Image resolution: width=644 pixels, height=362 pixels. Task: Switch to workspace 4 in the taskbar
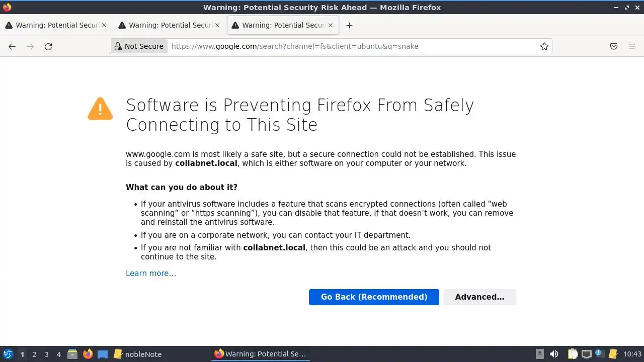tap(58, 354)
